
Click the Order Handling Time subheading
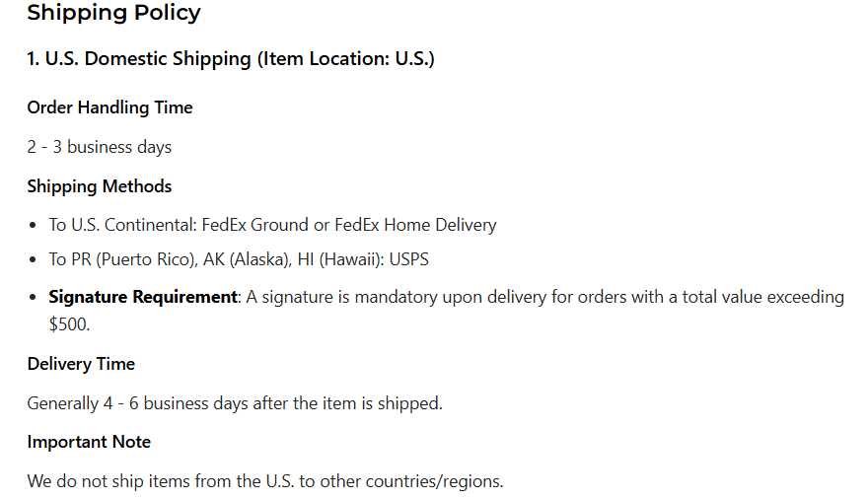click(x=109, y=107)
